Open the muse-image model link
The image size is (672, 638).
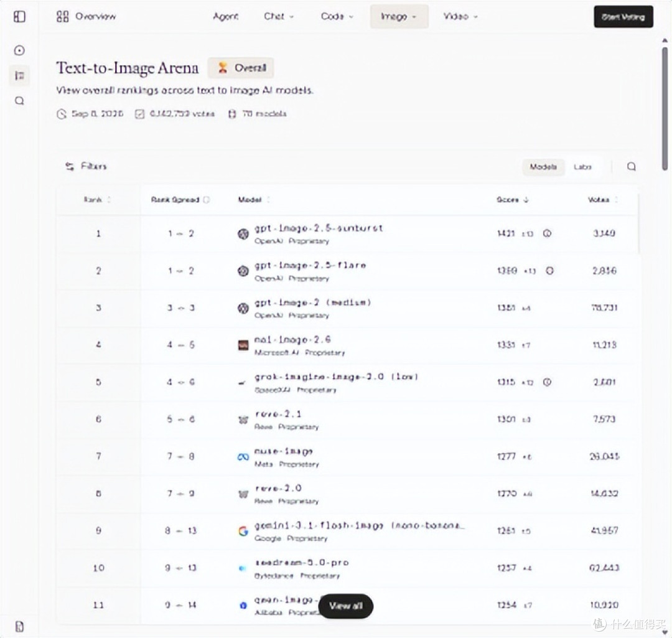click(284, 451)
